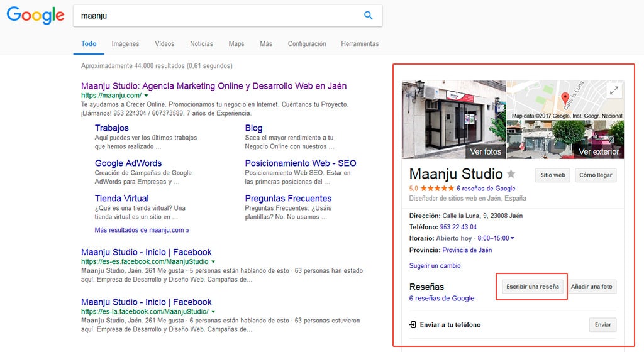The image size is (644, 352).
Task: Open the Facebook result under es-es.facebook.com URL
Action: tap(146, 252)
